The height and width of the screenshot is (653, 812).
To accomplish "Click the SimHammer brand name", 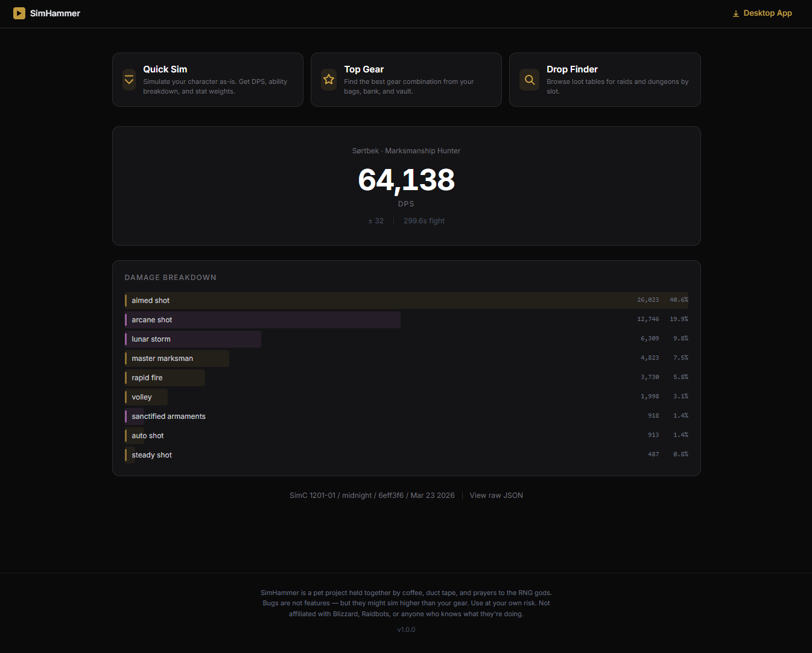I will 55,13.
